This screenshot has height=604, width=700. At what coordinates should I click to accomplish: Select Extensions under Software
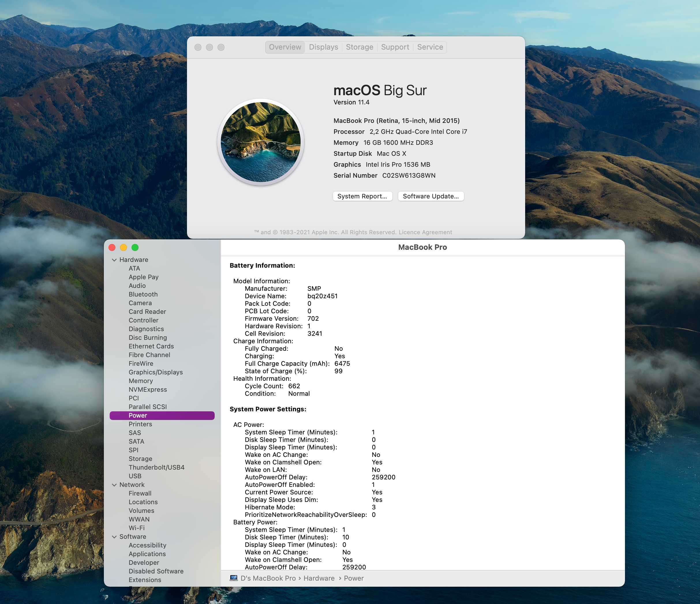click(145, 580)
